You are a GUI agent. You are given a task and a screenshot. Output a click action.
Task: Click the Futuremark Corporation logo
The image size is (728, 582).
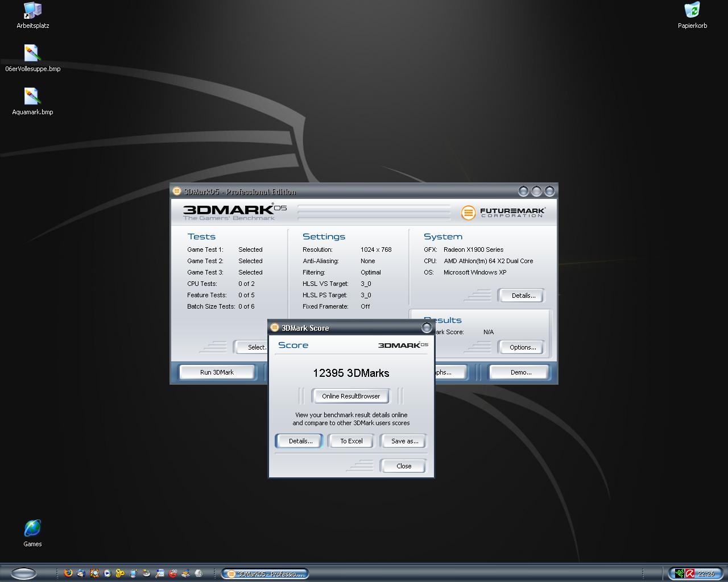pyautogui.click(x=503, y=213)
